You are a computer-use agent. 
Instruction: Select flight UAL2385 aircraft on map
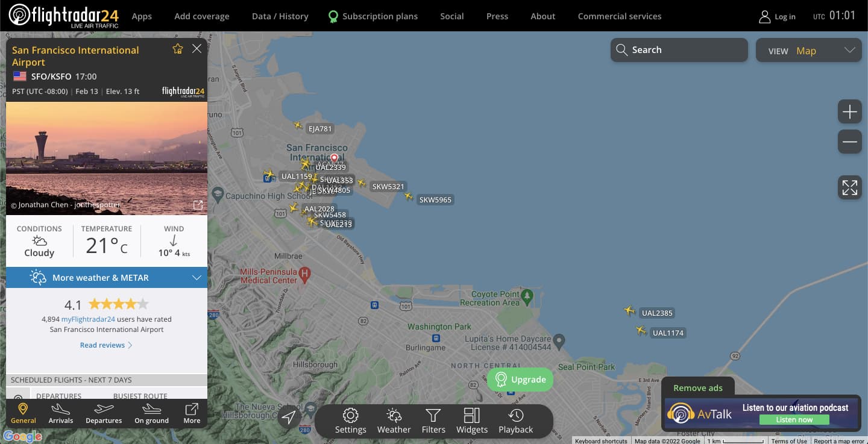pyautogui.click(x=629, y=311)
